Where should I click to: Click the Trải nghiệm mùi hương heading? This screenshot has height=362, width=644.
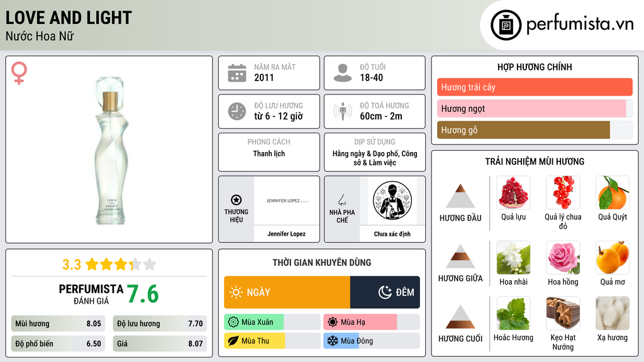click(535, 162)
